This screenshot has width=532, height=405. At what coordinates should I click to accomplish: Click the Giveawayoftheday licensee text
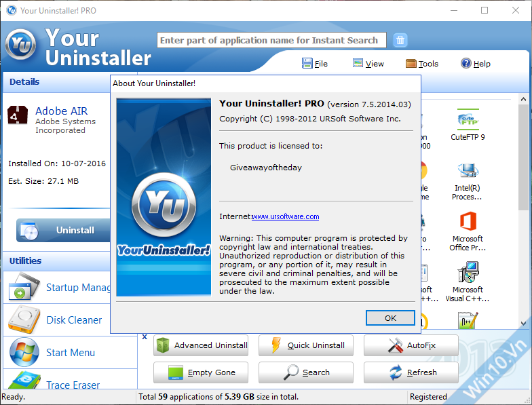click(266, 168)
